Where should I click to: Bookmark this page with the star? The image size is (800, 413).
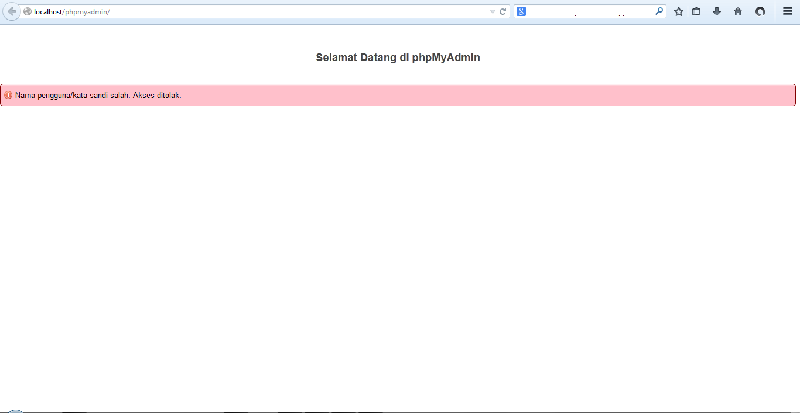pos(679,11)
